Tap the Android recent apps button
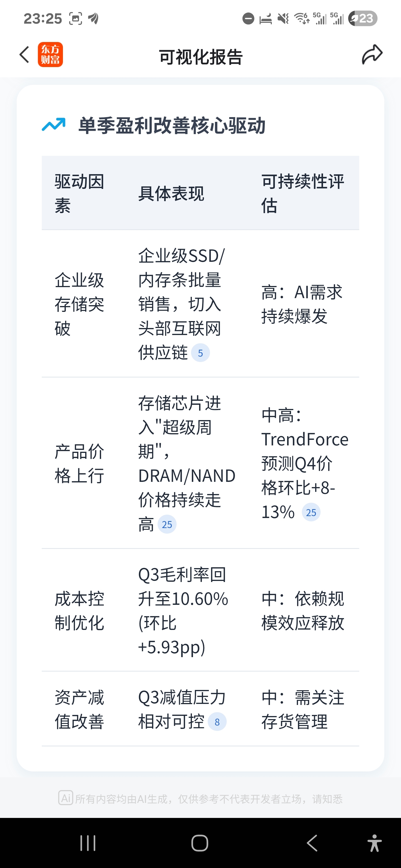Image resolution: width=401 pixels, height=868 pixels. point(88,843)
